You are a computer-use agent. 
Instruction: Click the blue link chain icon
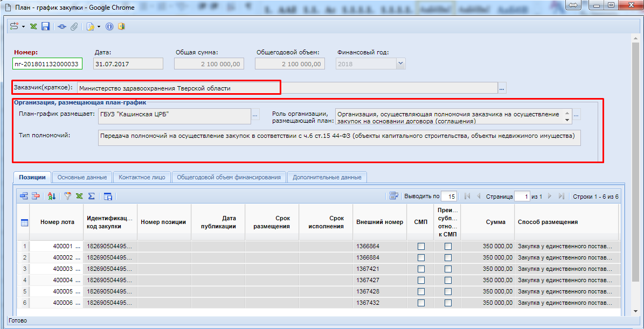62,26
